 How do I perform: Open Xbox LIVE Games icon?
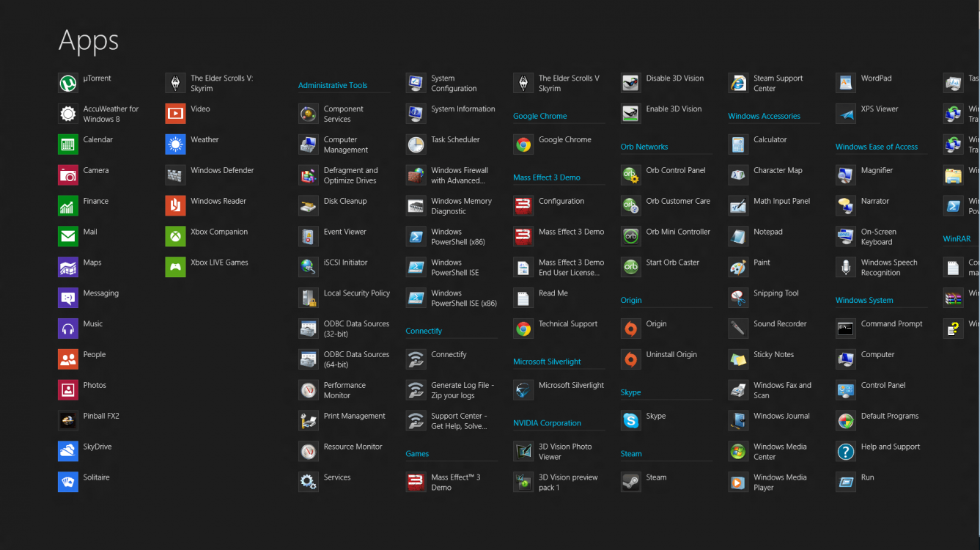click(x=176, y=268)
